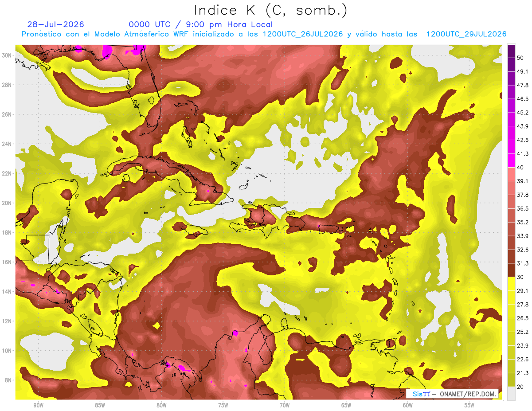Click the legend value 31.3

point(523,263)
